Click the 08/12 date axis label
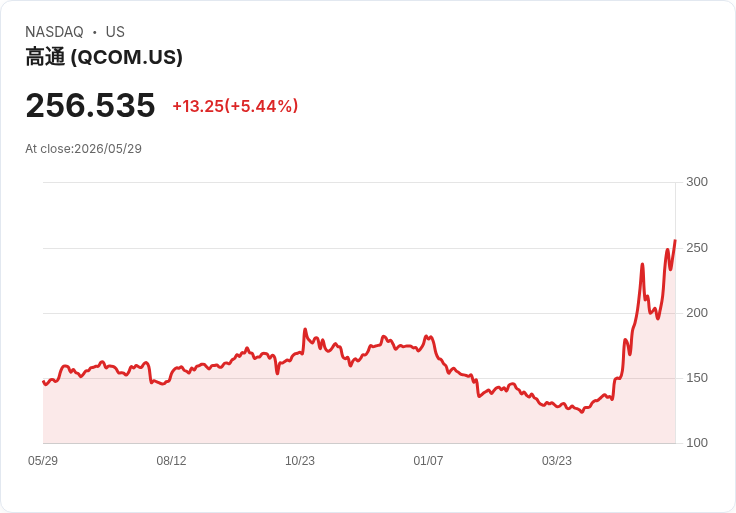Viewport: 736px width, 513px height. 171,460
